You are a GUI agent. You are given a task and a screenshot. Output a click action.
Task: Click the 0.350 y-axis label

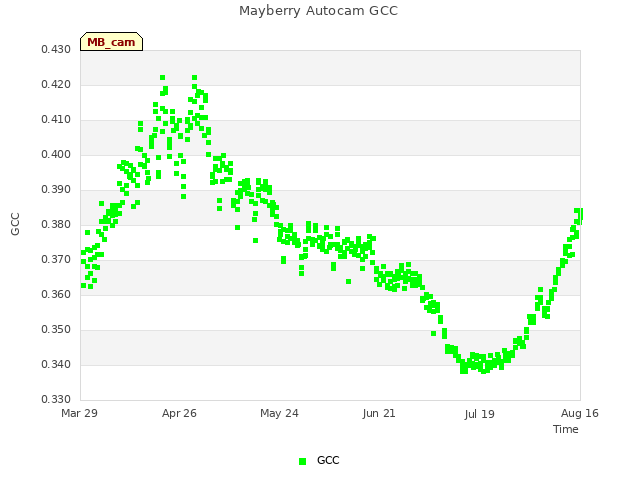coord(56,329)
